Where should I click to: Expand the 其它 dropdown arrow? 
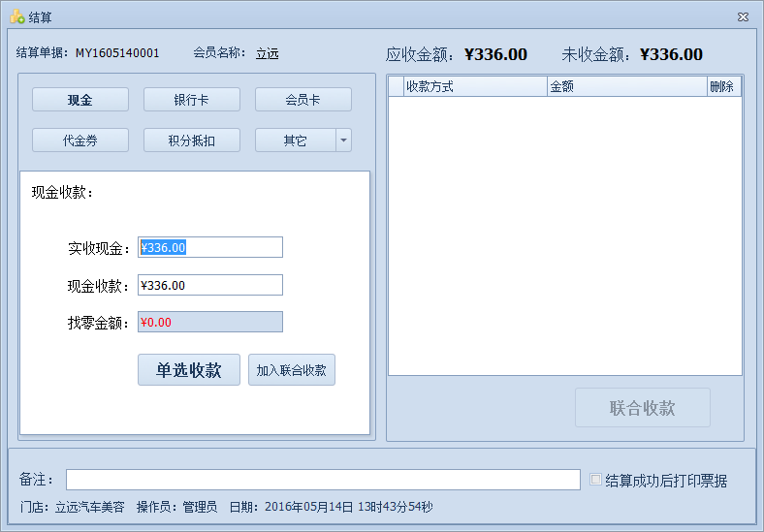click(x=343, y=141)
